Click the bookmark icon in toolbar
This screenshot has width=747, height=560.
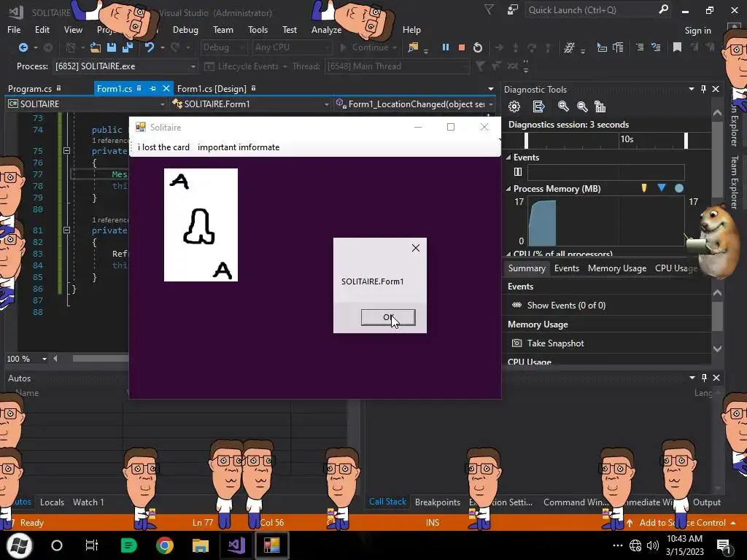677,47
